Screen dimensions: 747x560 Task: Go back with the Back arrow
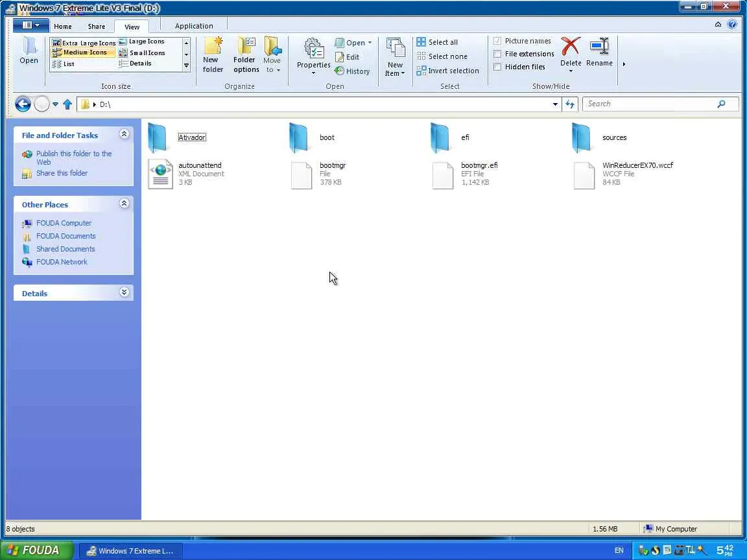(23, 104)
